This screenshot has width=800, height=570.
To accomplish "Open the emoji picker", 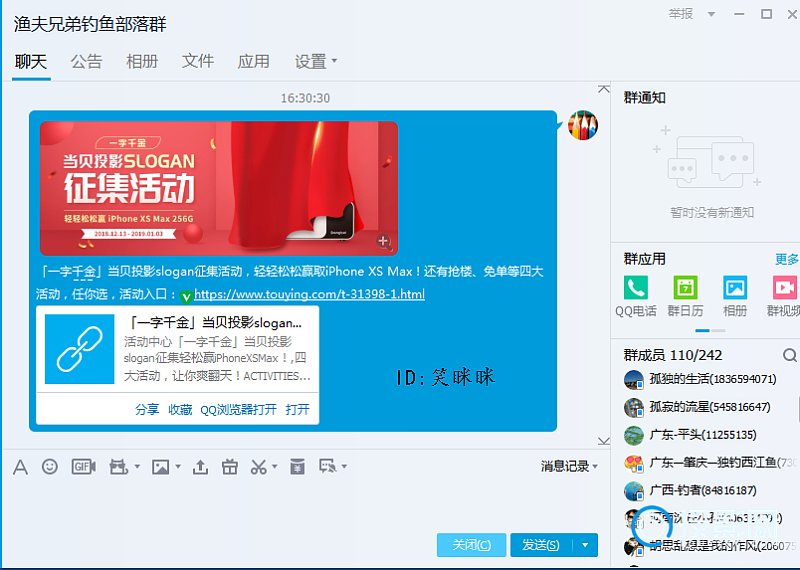I will 49,466.
